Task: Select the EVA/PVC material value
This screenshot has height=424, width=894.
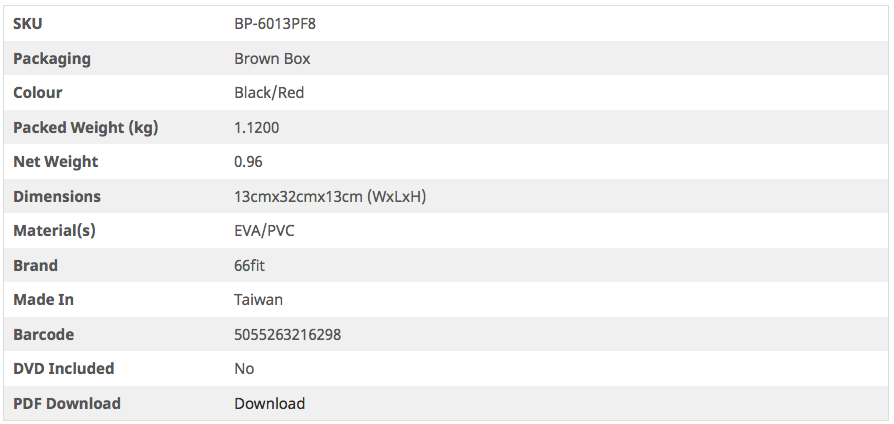Action: [x=264, y=231]
